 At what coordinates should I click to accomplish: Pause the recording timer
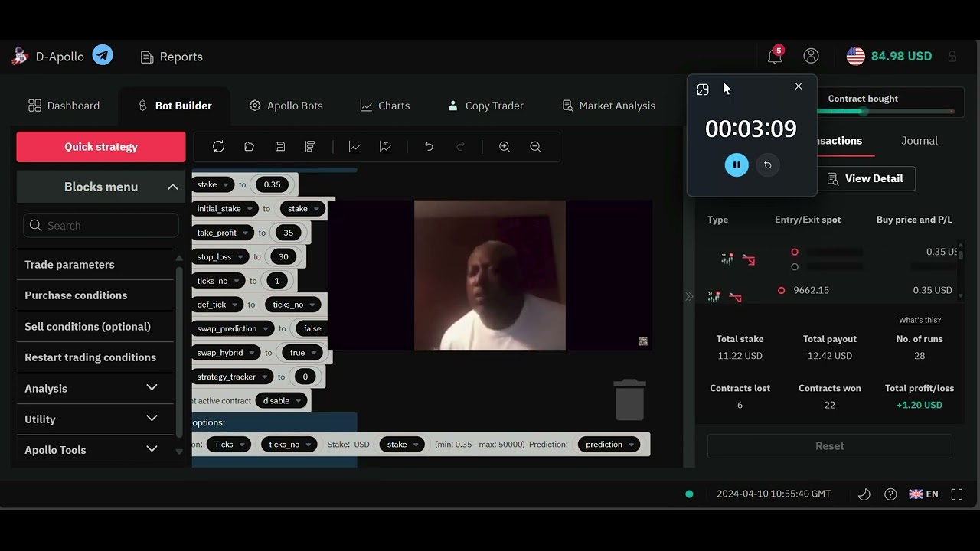[737, 165]
